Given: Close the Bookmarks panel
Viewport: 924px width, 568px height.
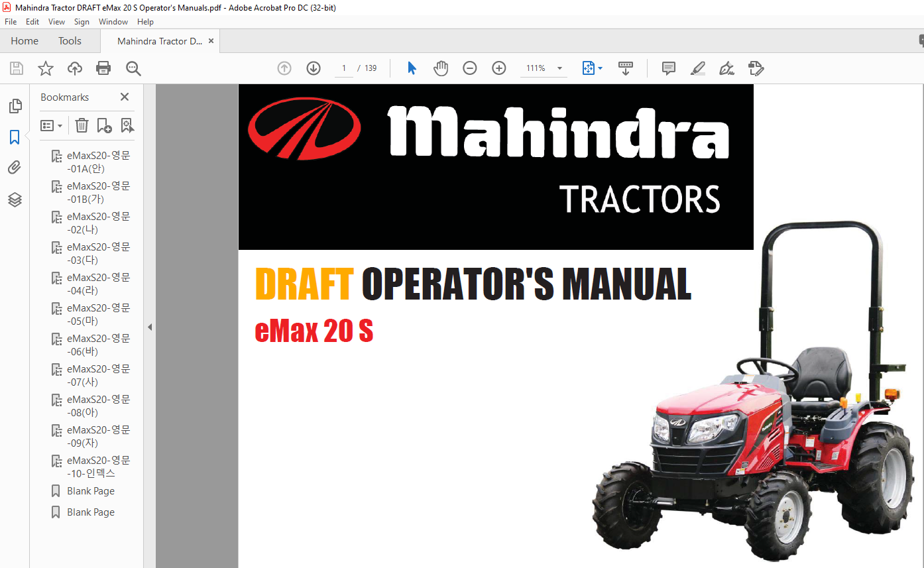Looking at the screenshot, I should point(125,97).
